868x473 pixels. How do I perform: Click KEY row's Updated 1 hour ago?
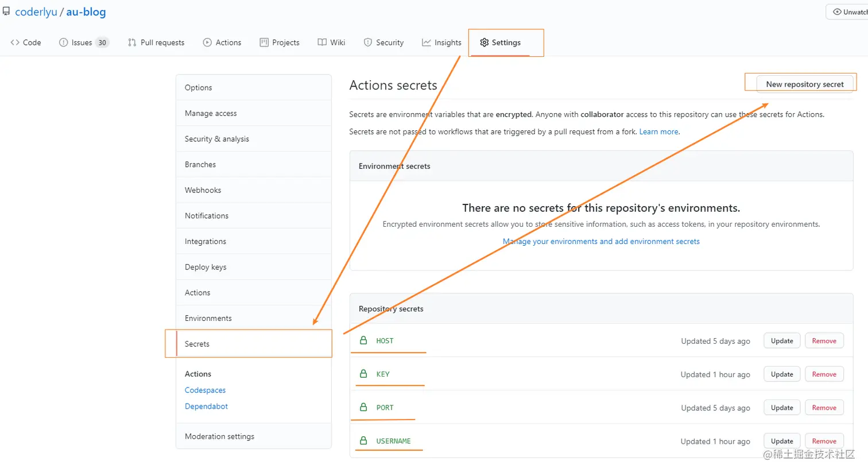point(715,374)
